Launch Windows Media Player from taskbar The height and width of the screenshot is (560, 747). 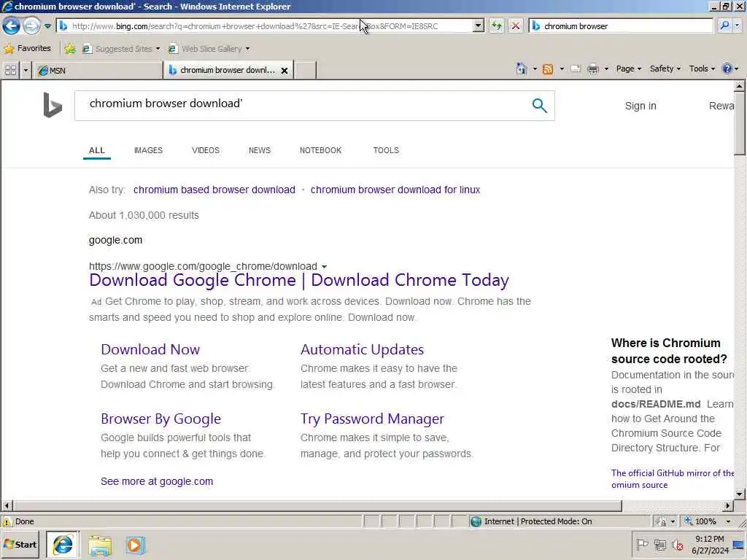pyautogui.click(x=135, y=545)
